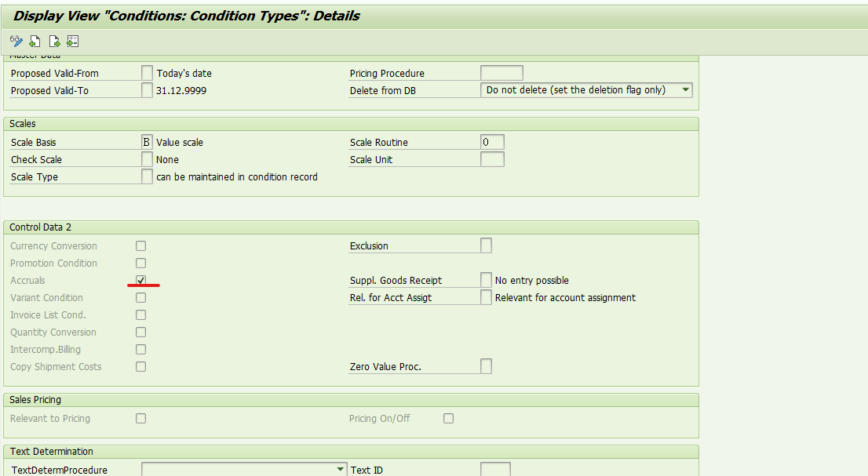Toggle the Relevant to Pricing checkbox
The height and width of the screenshot is (476, 868).
141,419
